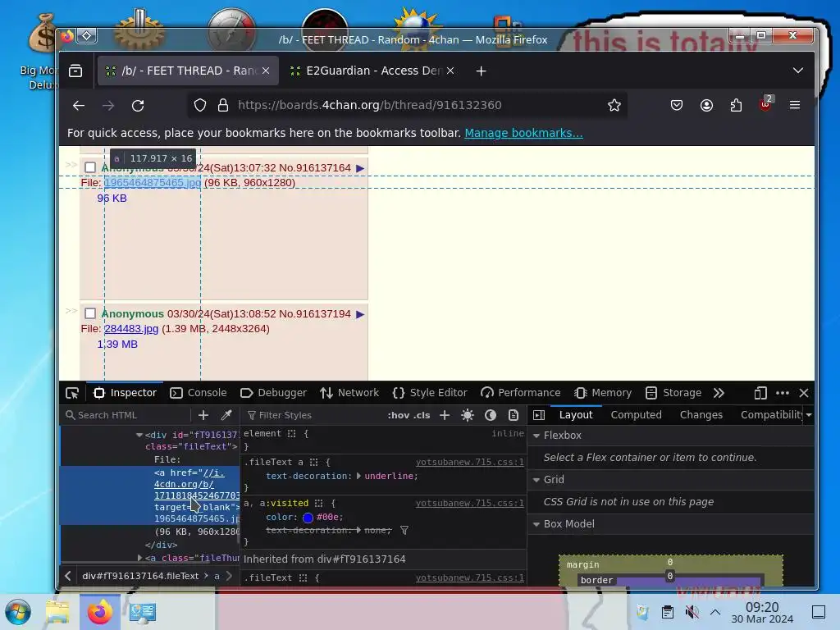840x630 pixels.
Task: Close the E2Guardian tab
Action: [450, 71]
